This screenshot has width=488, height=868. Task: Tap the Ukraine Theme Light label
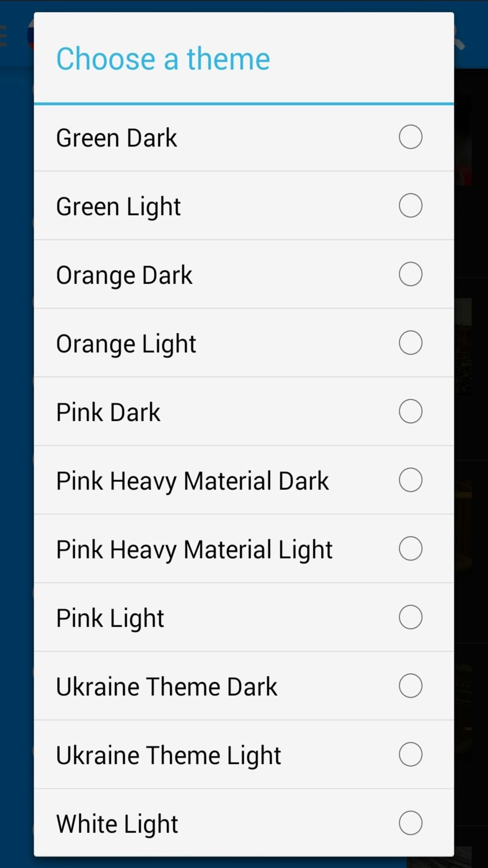click(x=169, y=755)
